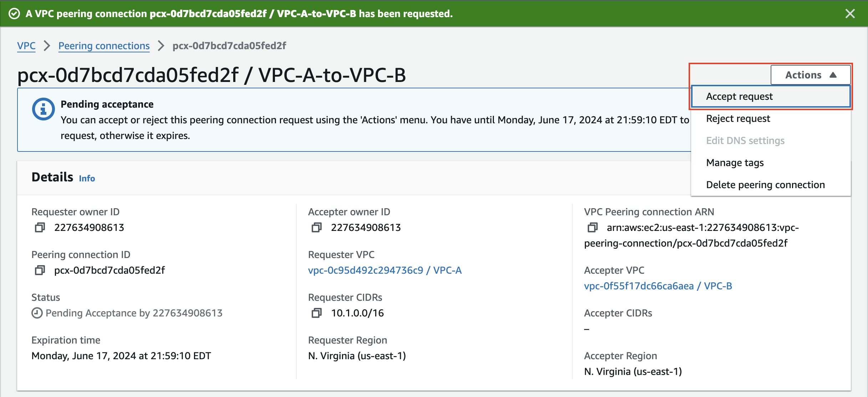Viewport: 868px width, 397px height.
Task: Copy the Accepter owner ID value
Action: (316, 227)
